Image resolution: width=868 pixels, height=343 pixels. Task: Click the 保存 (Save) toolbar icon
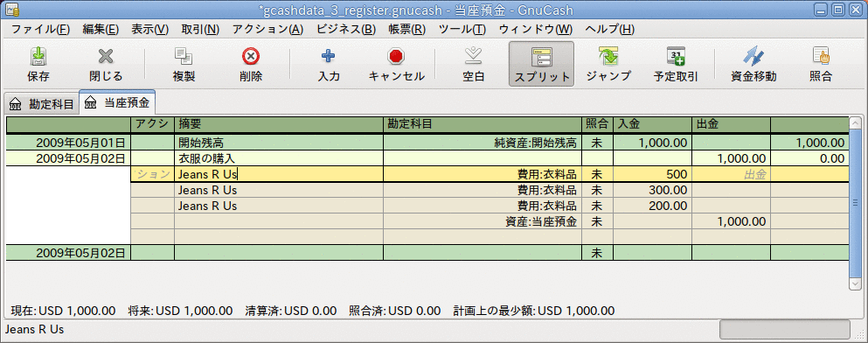(x=38, y=57)
